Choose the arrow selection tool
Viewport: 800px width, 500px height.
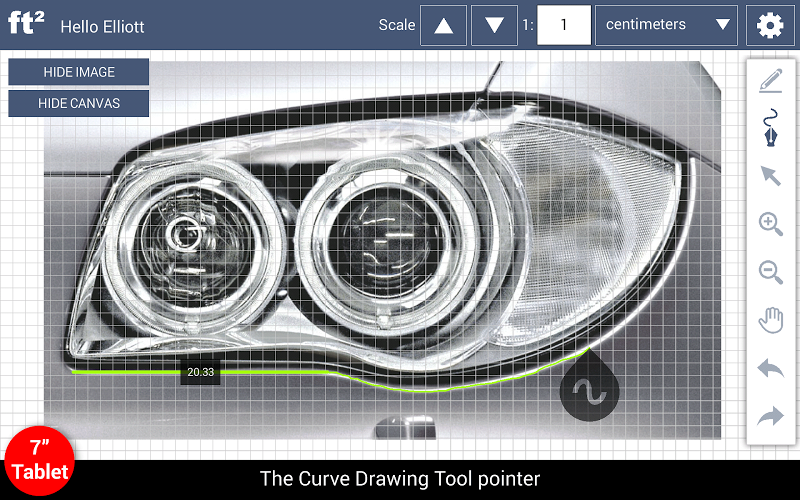(770, 176)
